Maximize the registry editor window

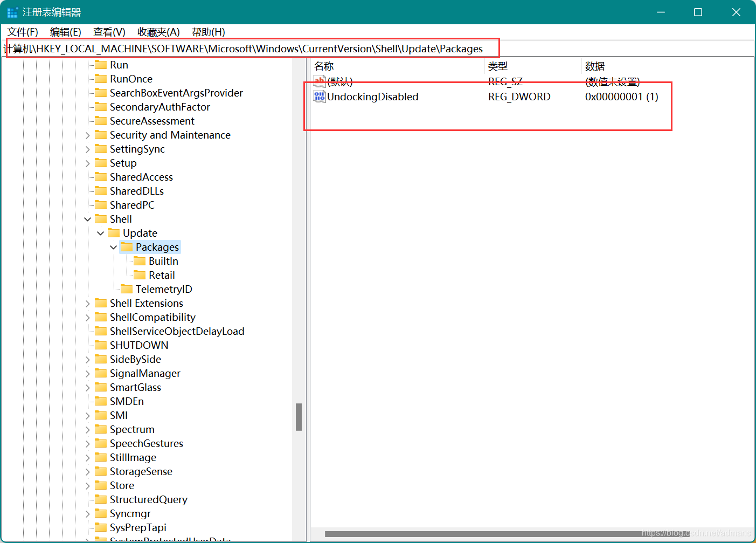pos(698,12)
